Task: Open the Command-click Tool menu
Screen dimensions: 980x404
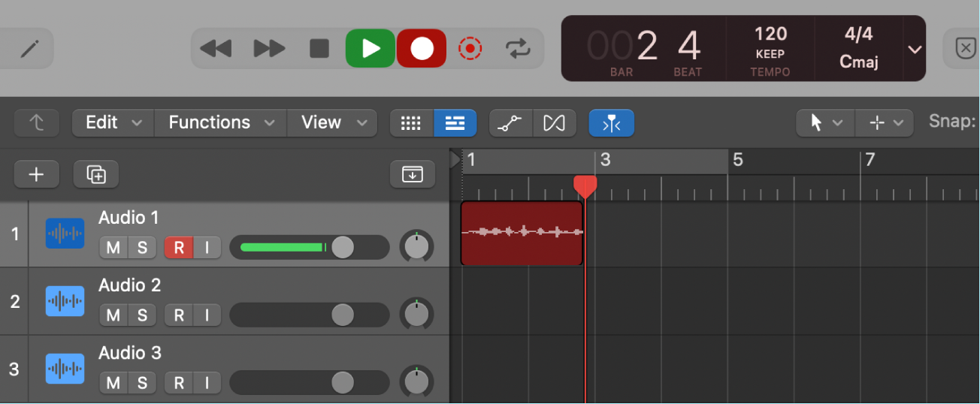Action: point(884,123)
